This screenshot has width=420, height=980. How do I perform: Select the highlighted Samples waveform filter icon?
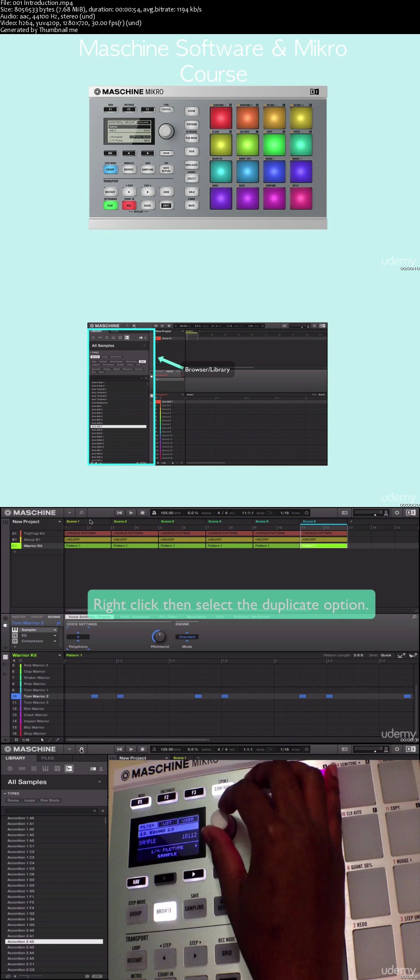69,769
